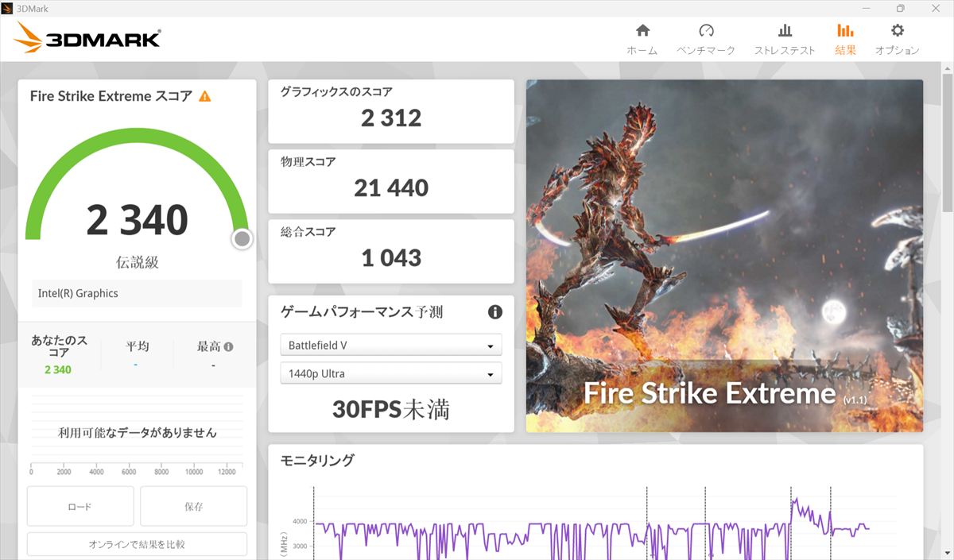Click the あなたのスコア label
This screenshot has height=560, width=954.
pos(60,346)
